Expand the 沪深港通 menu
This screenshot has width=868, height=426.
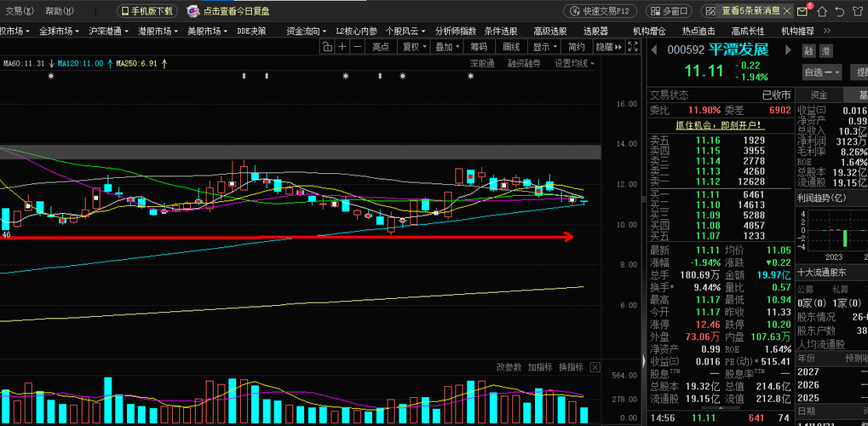108,31
